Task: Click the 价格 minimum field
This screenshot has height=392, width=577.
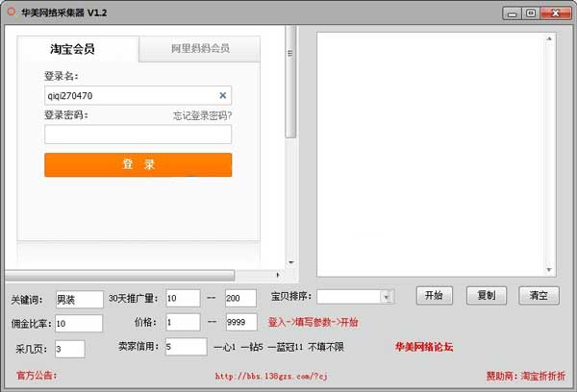Action: (x=183, y=322)
